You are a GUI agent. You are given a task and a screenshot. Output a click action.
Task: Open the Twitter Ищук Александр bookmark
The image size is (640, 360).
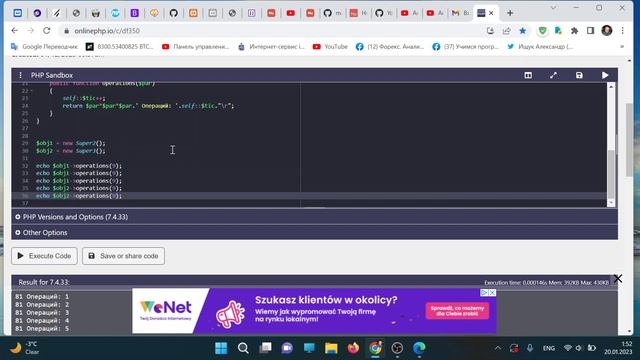click(x=540, y=47)
